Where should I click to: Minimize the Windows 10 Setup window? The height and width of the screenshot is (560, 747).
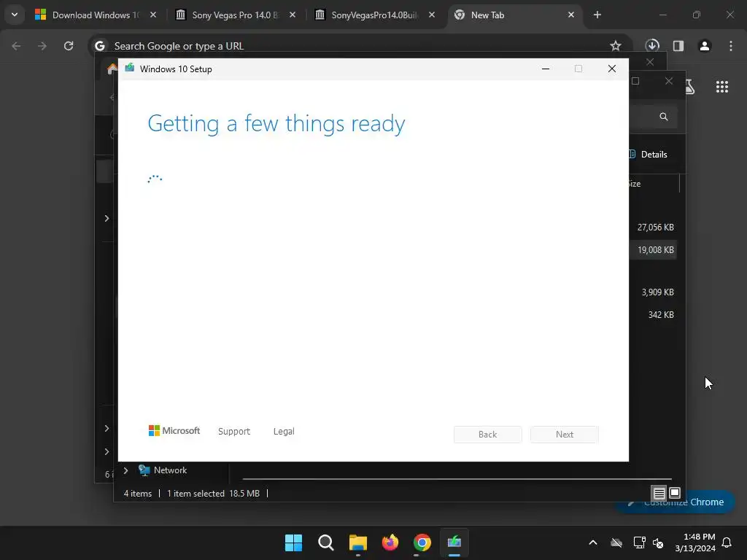(546, 69)
